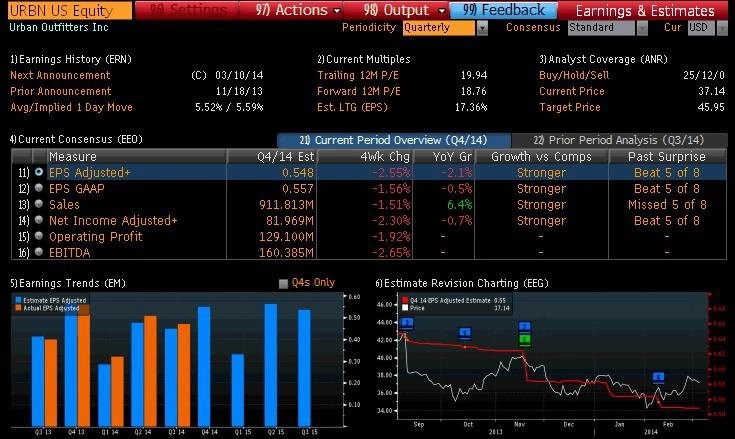Click the Buy/Hold/Sell value 25/12/0
Viewport: 735px width, 439px height.
coord(704,75)
